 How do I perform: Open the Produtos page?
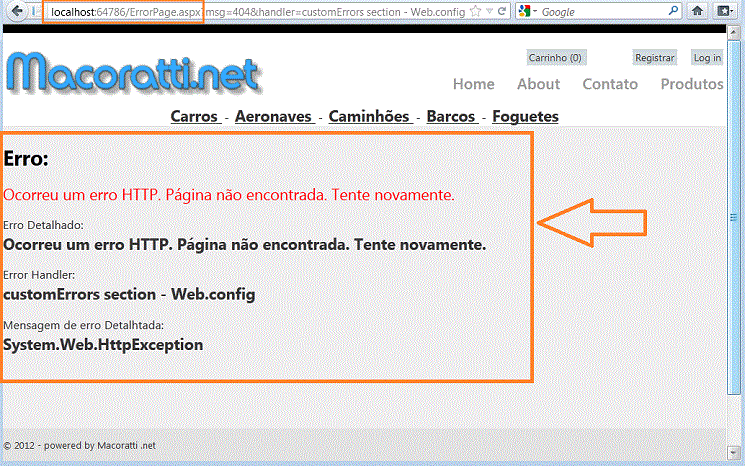point(691,84)
